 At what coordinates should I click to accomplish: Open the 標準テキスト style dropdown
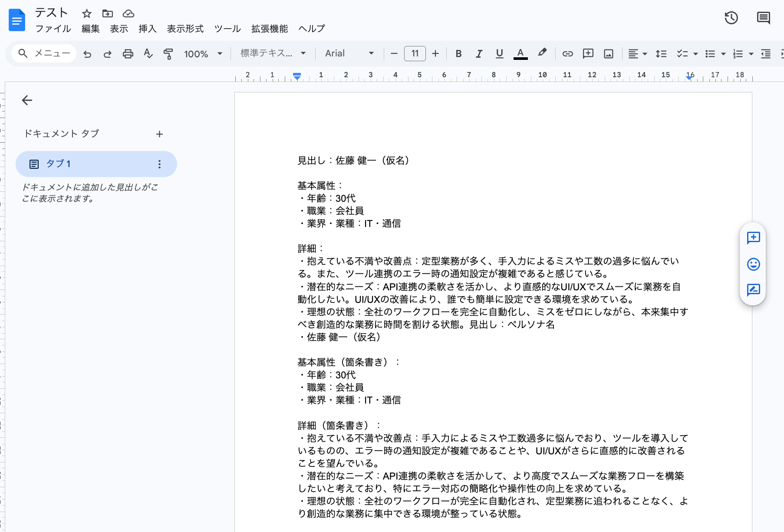coord(273,53)
